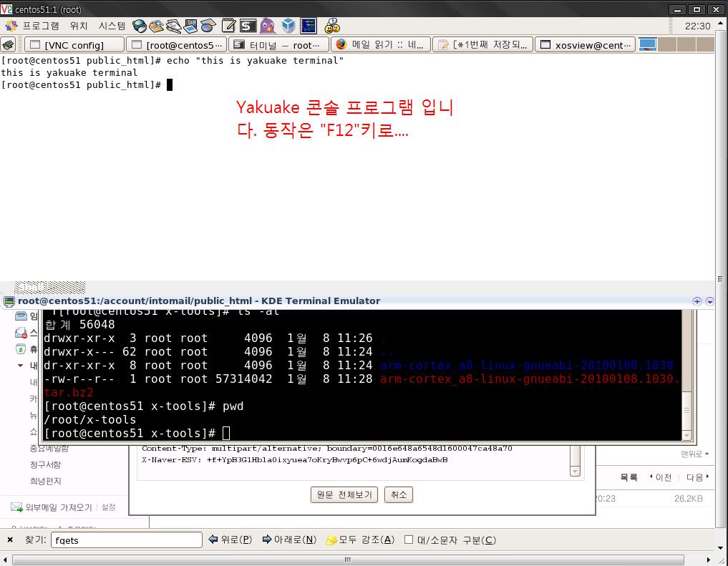
Task: Click the trash bin icon in mail sidebar
Action: [21, 349]
